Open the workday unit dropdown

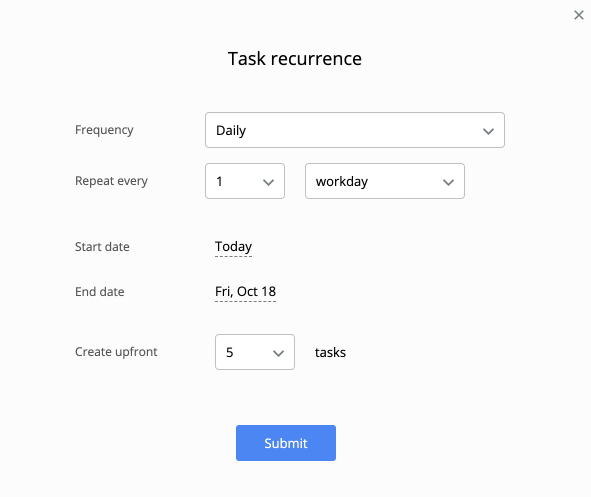[384, 181]
